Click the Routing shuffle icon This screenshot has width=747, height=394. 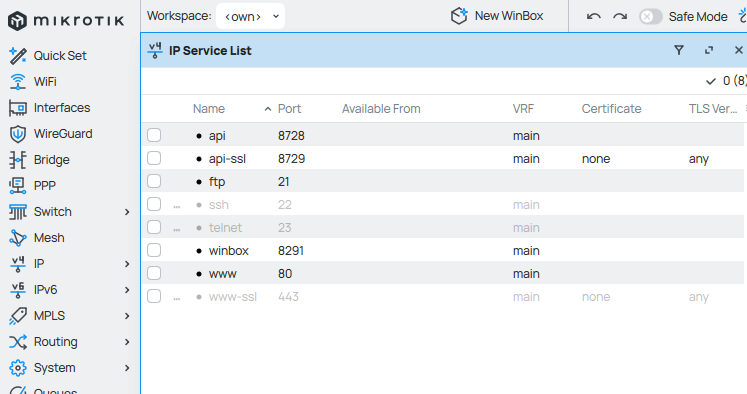pos(18,342)
